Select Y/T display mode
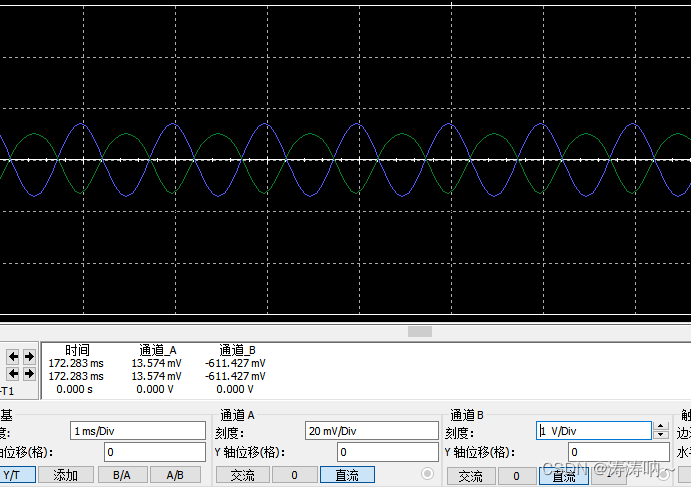Screen dimensions: 691x487 pyautogui.click(x=12, y=475)
